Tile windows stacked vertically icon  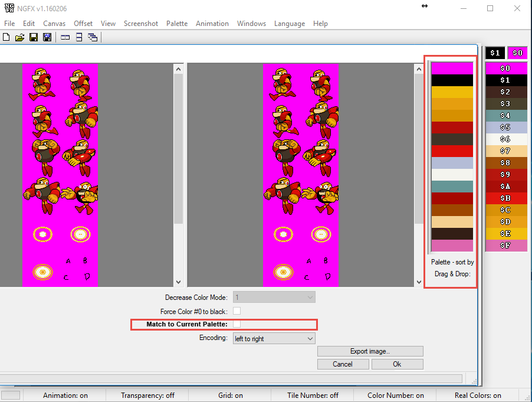tap(78, 37)
